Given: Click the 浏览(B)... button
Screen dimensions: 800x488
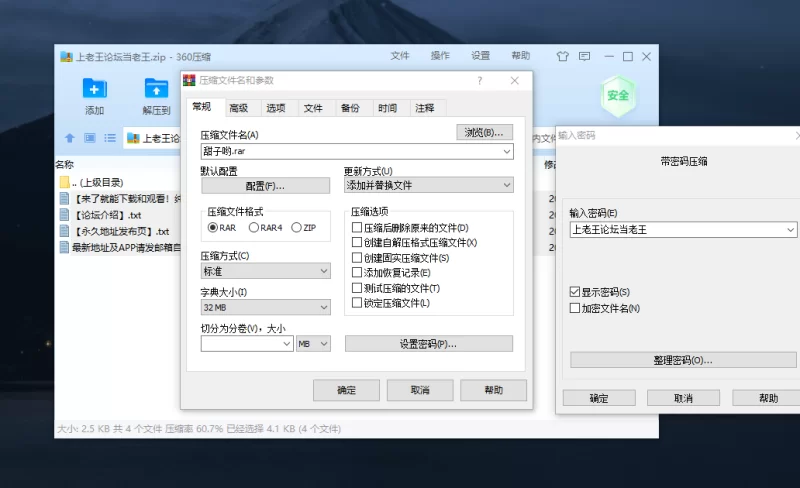Looking at the screenshot, I should click(x=484, y=132).
